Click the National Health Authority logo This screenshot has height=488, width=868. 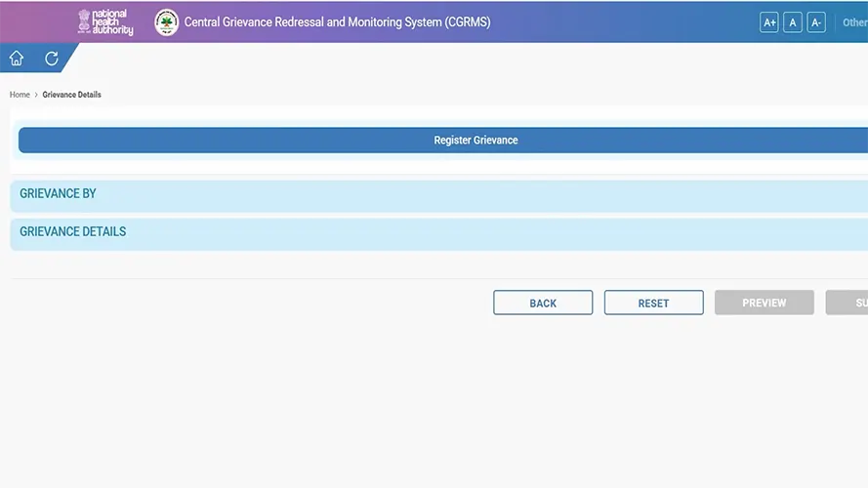tap(105, 22)
